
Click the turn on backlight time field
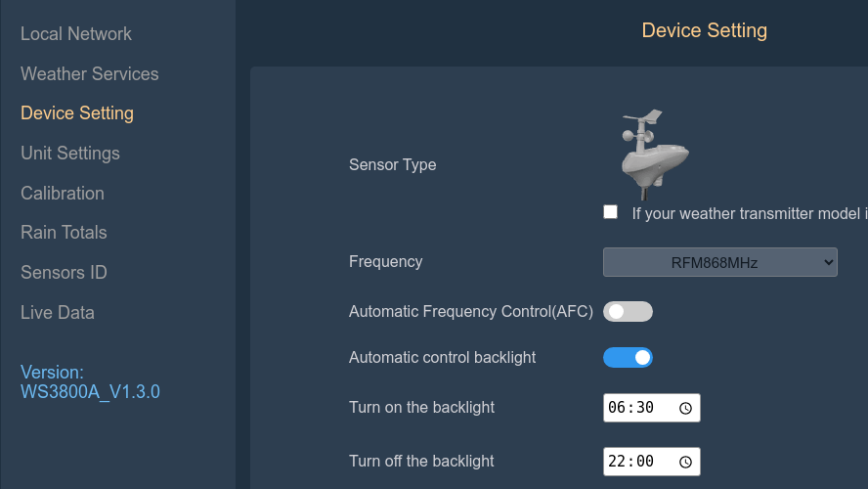(635, 408)
